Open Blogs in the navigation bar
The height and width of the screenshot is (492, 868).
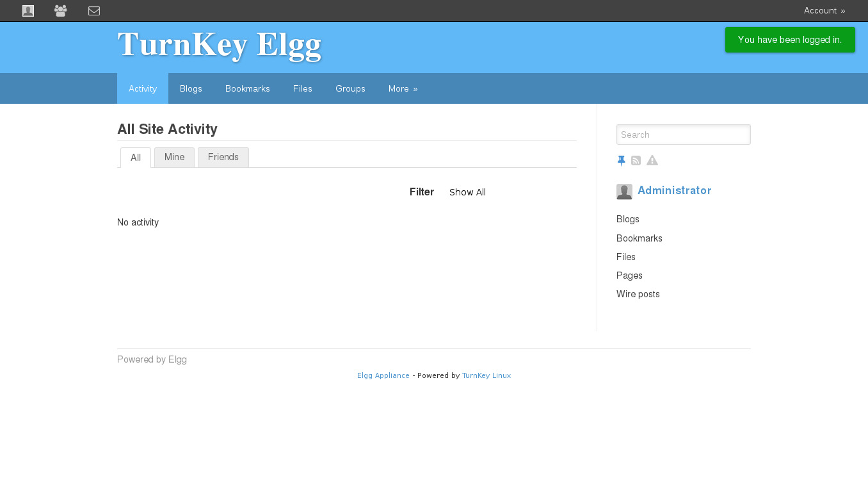pyautogui.click(x=191, y=89)
